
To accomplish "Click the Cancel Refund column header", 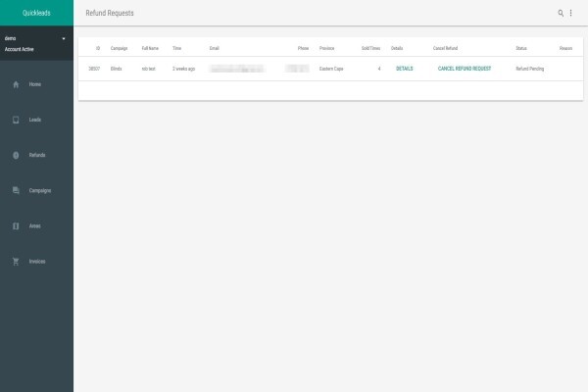I will [x=445, y=48].
